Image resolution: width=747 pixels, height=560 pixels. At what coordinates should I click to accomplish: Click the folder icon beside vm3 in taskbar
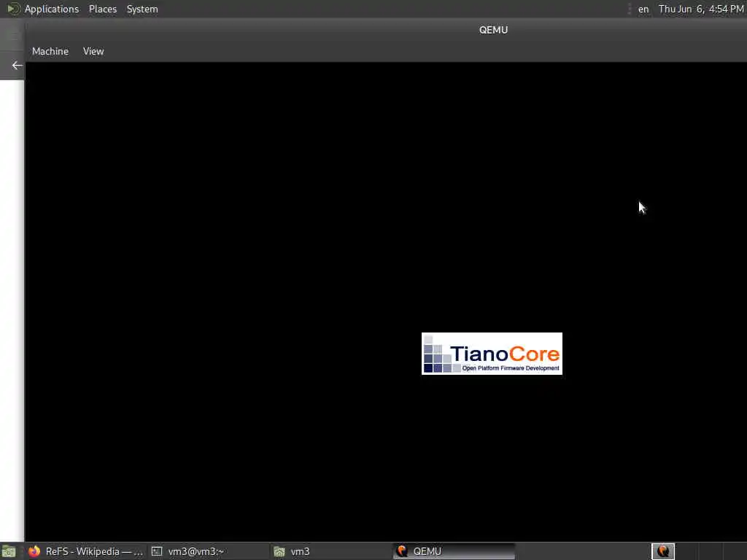tap(279, 551)
